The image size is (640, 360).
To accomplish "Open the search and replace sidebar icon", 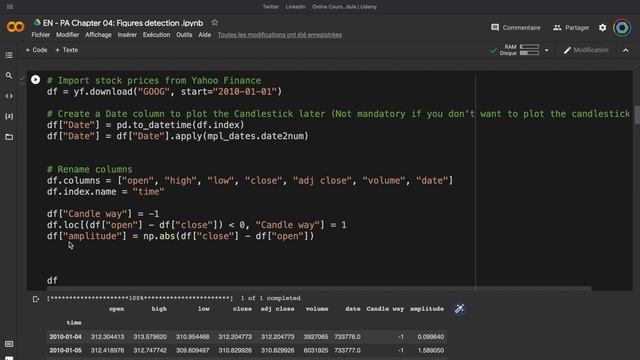I will [x=9, y=76].
